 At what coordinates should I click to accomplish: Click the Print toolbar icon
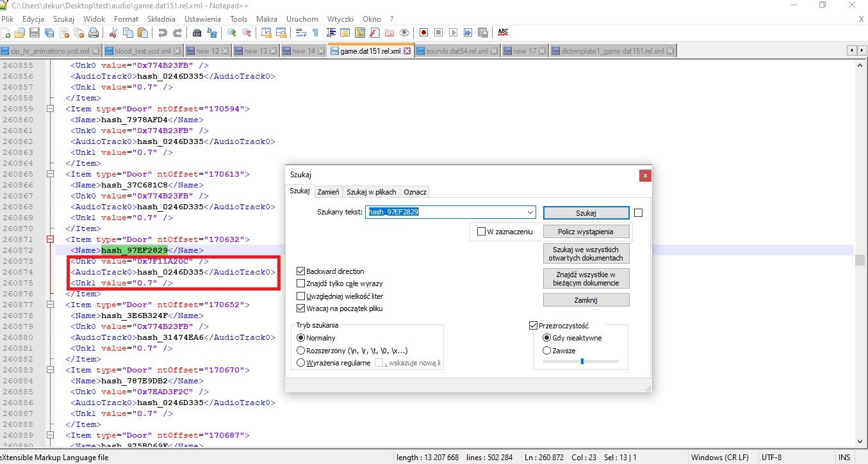(94, 33)
